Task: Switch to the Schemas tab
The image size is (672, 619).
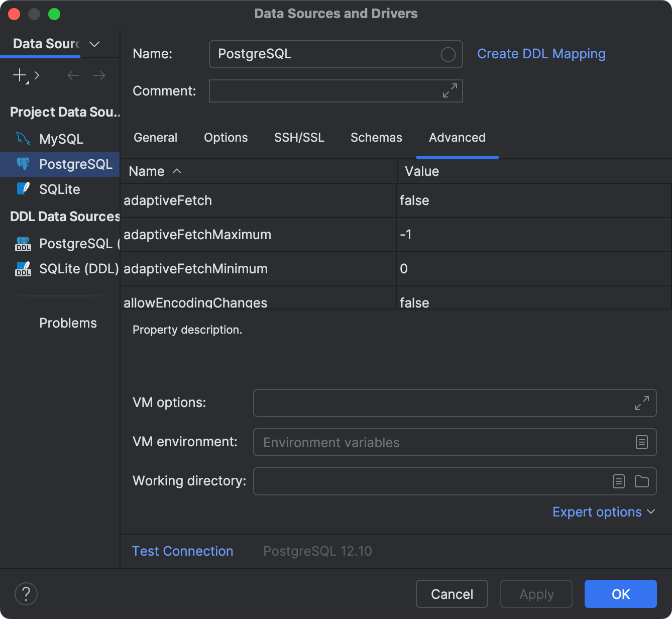Action: (376, 138)
